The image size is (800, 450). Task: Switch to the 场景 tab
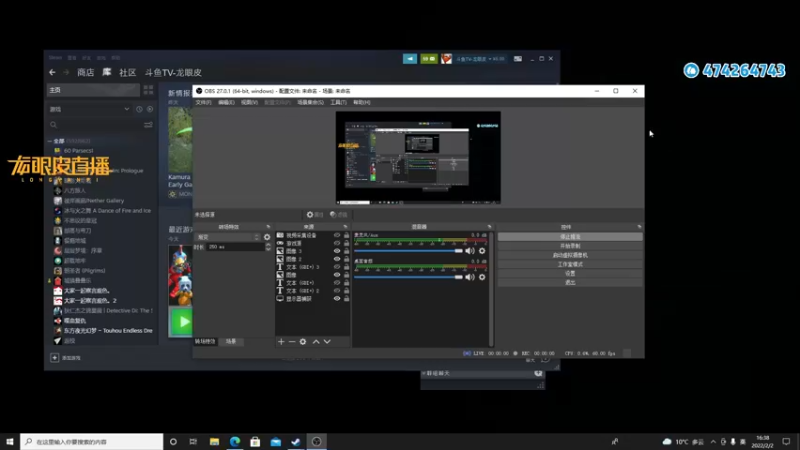tap(231, 341)
